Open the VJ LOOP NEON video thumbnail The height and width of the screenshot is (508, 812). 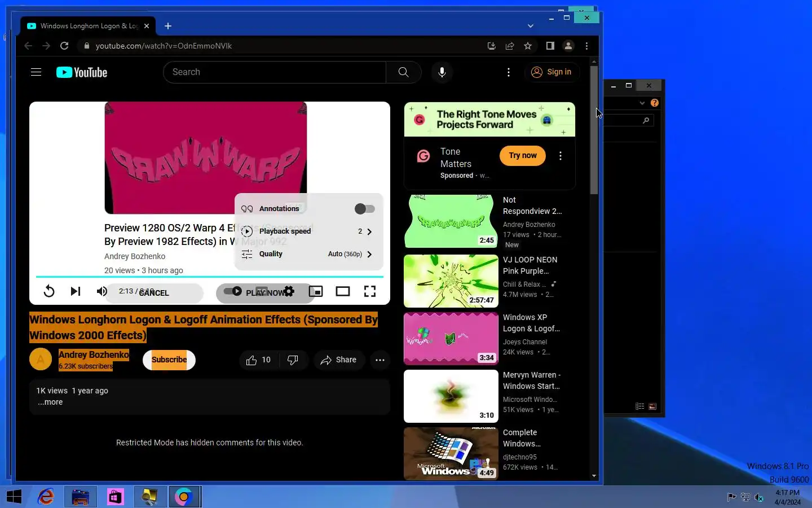pos(451,281)
